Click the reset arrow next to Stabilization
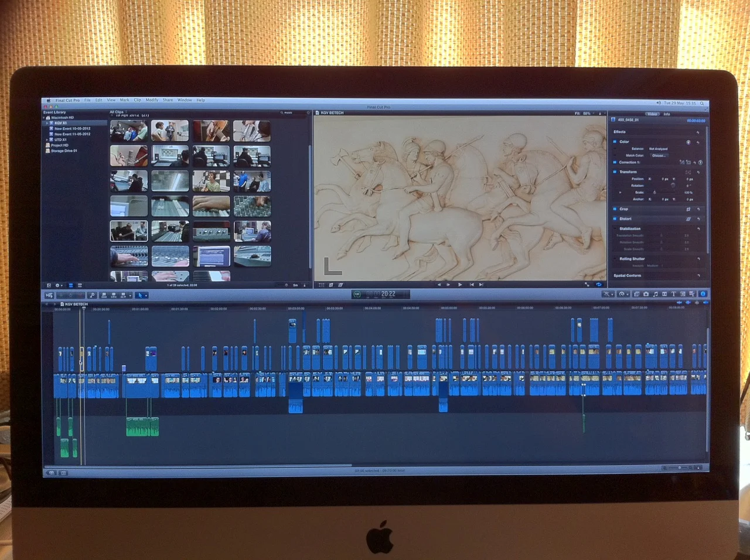 [x=698, y=228]
